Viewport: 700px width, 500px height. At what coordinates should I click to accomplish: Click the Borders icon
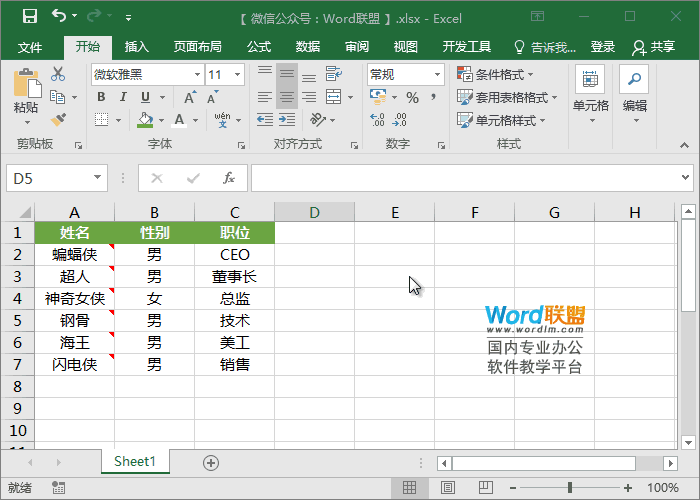(x=102, y=120)
